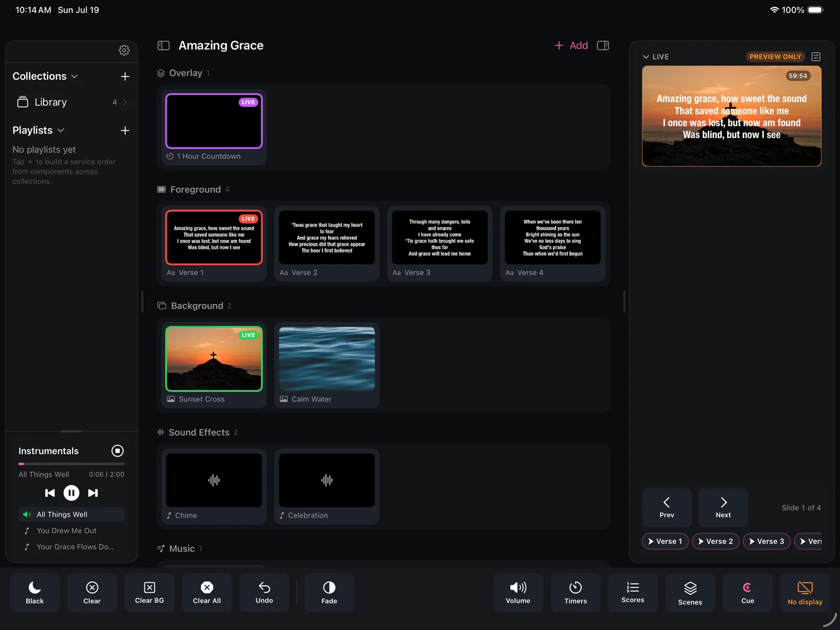Play the Chime sound effect
Image resolution: width=840 pixels, height=630 pixels.
(214, 486)
